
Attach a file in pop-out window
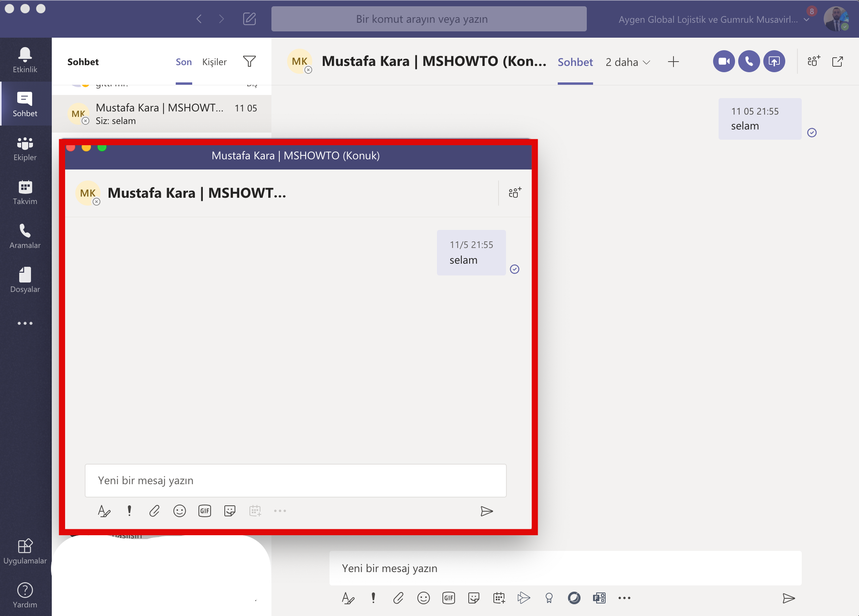[x=154, y=511]
